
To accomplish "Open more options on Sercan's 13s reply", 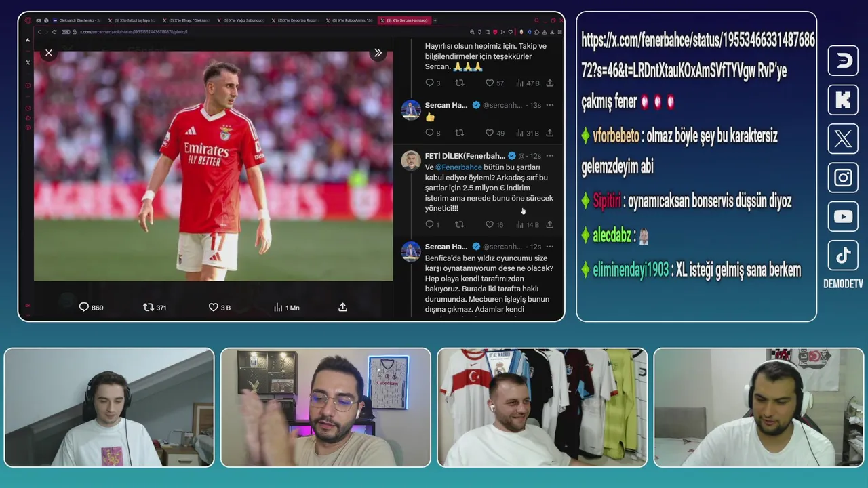I will point(549,105).
